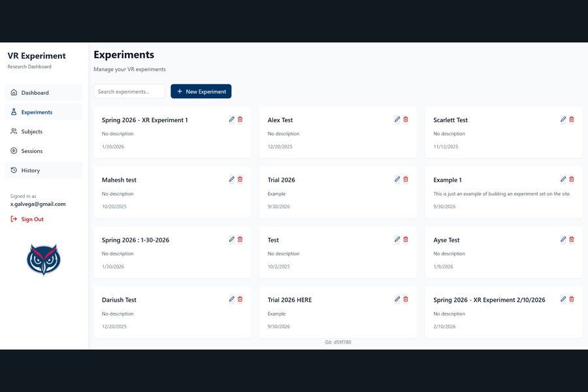Go to Experiments in the sidebar
The height and width of the screenshot is (392, 588).
(x=44, y=112)
